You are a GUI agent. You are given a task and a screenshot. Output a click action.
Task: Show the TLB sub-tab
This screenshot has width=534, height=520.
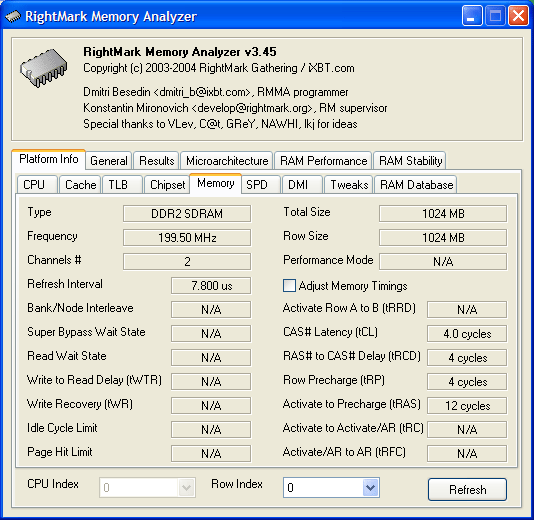pyautogui.click(x=122, y=185)
